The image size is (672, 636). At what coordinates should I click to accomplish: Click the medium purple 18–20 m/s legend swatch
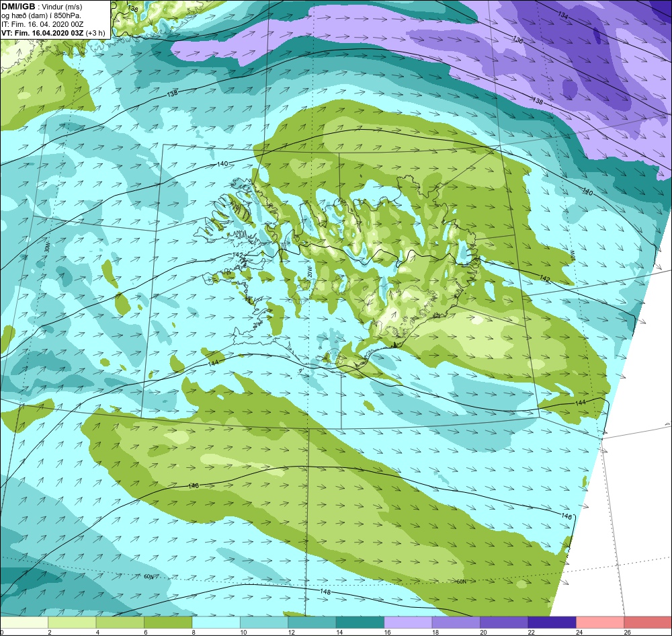click(x=456, y=623)
